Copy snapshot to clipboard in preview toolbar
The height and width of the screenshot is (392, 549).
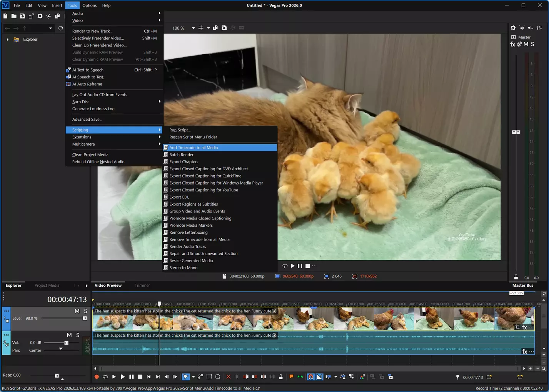click(x=215, y=28)
